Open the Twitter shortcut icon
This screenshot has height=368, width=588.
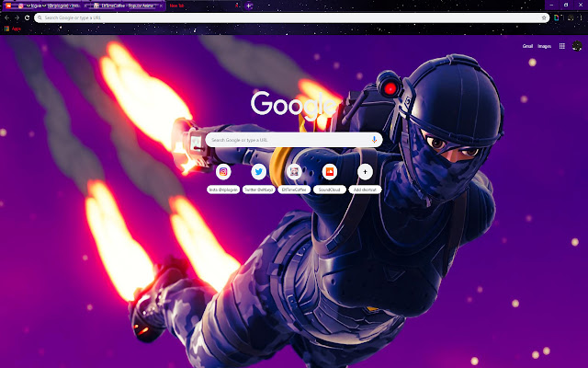259,172
